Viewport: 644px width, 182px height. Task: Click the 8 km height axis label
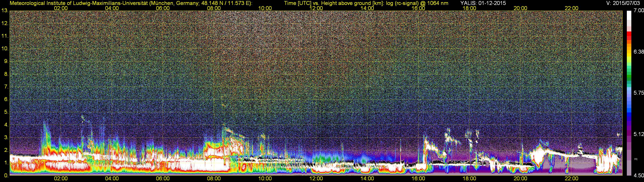tap(6, 74)
